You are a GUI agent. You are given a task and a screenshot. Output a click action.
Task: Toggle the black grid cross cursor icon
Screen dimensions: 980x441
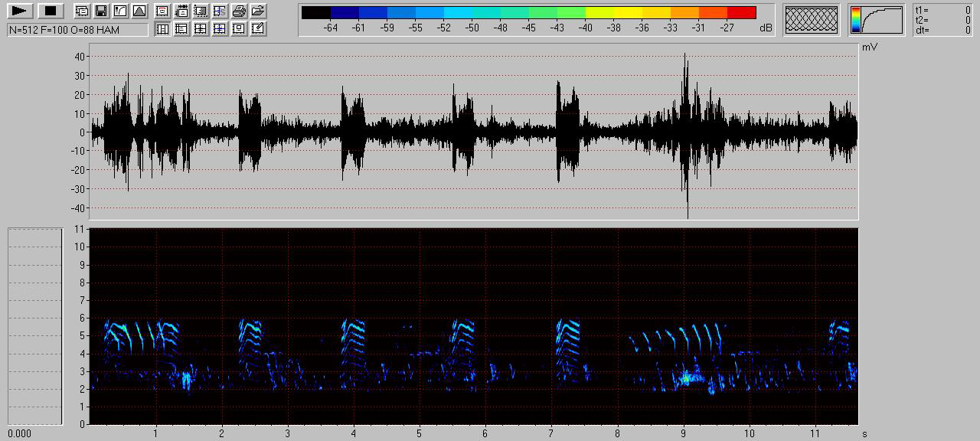[x=201, y=29]
